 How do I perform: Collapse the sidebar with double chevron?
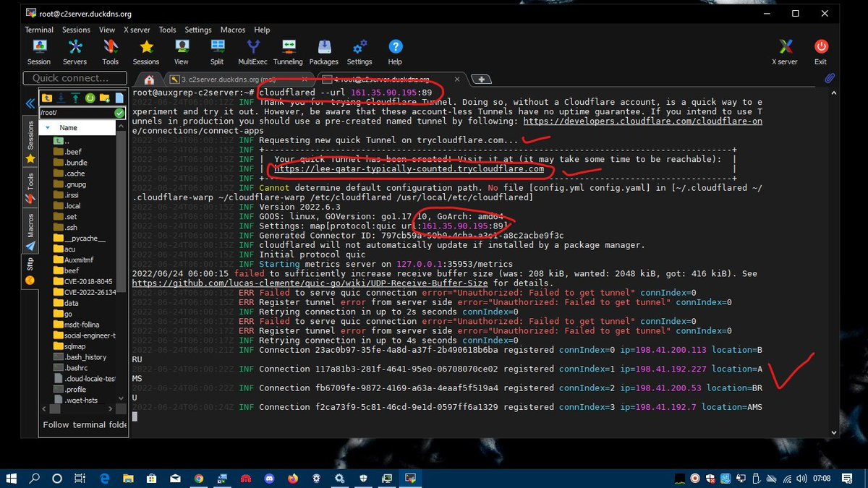point(30,103)
